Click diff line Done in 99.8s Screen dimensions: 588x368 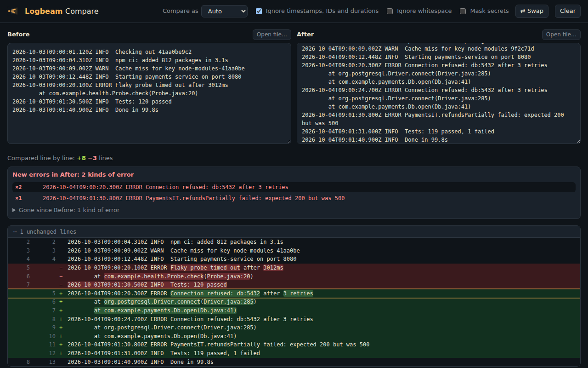click(x=294, y=362)
